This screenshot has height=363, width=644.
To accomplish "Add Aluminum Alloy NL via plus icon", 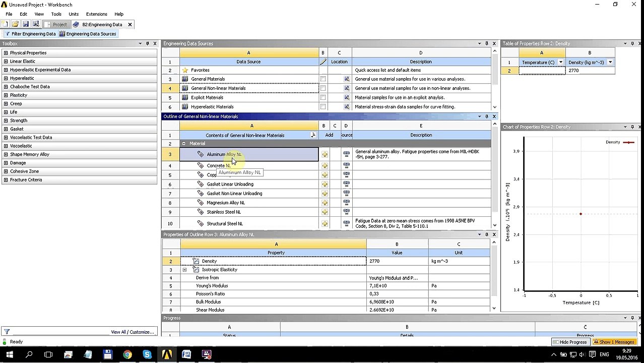I will pos(325,154).
